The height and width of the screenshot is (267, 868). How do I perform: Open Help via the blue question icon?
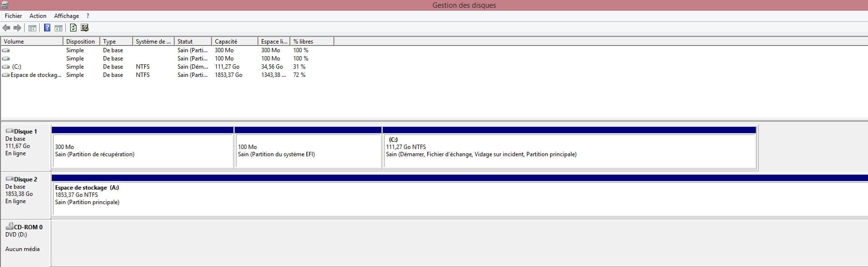[47, 28]
